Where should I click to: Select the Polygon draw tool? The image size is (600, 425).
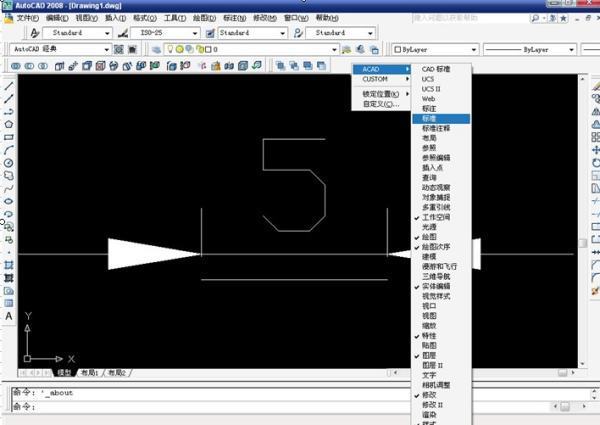8,124
